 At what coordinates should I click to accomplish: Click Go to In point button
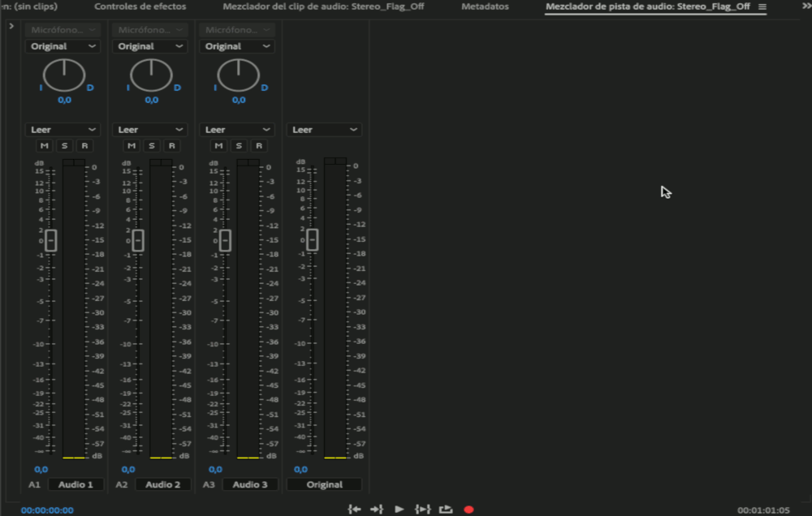(x=354, y=510)
